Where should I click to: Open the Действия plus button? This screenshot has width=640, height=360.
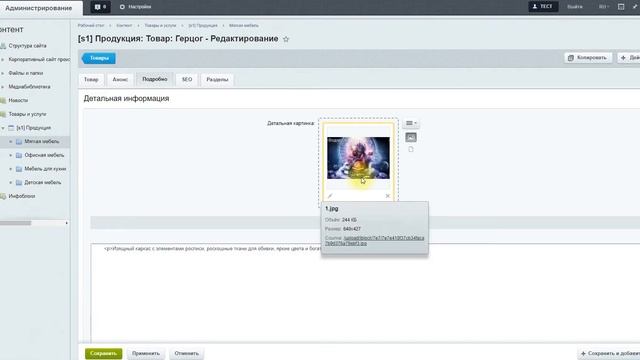629,58
